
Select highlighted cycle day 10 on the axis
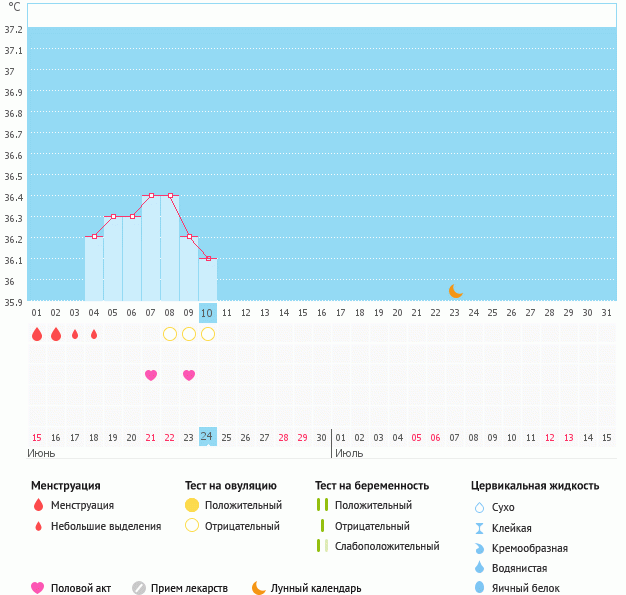pos(208,312)
